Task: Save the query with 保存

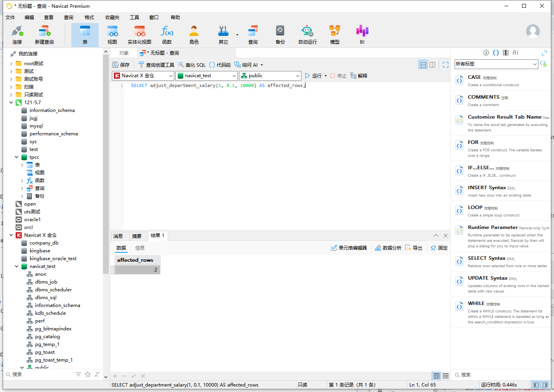Action: (x=121, y=65)
